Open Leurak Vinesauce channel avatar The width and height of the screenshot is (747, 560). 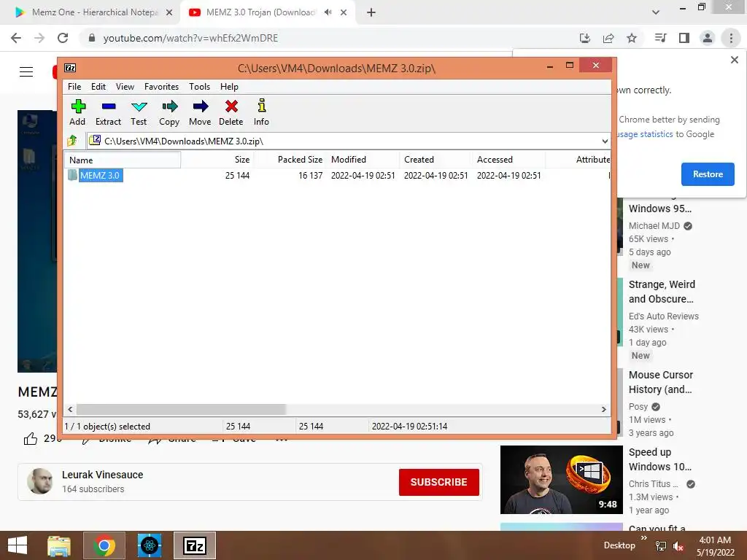(x=40, y=481)
